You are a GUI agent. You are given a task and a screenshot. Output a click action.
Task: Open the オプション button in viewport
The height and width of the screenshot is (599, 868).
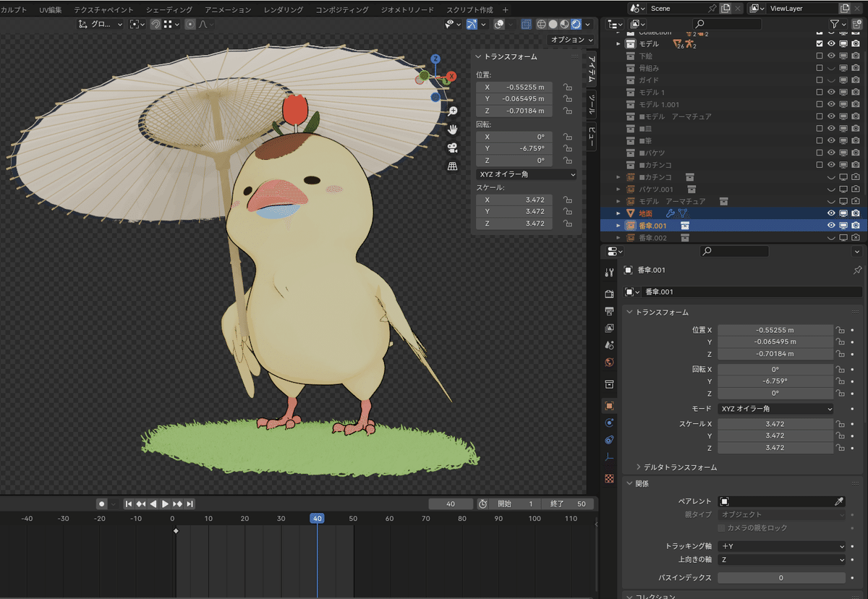pyautogui.click(x=571, y=40)
